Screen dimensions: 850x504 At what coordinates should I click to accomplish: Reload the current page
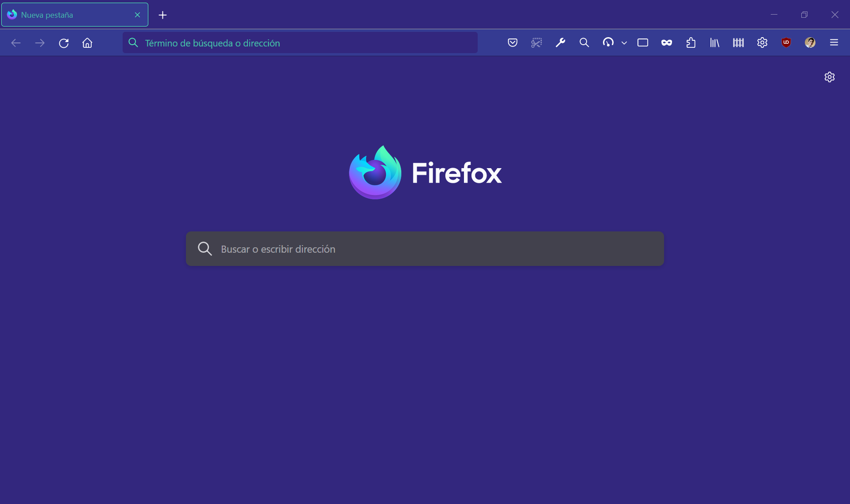tap(64, 43)
